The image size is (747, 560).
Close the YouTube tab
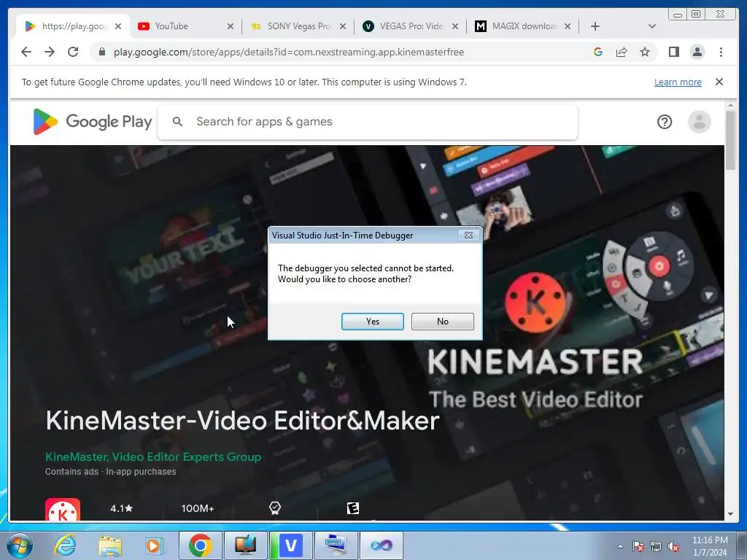(230, 26)
